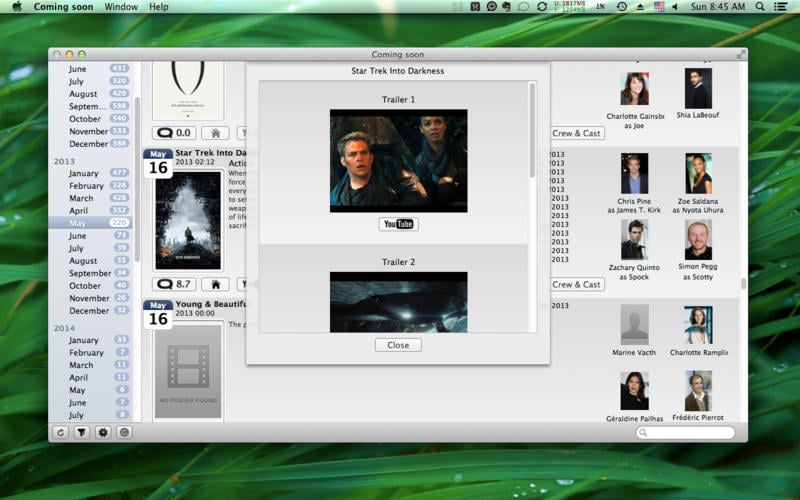The height and width of the screenshot is (500, 800).
Task: Open the Star Trek Into Darkness poster
Action: (188, 220)
